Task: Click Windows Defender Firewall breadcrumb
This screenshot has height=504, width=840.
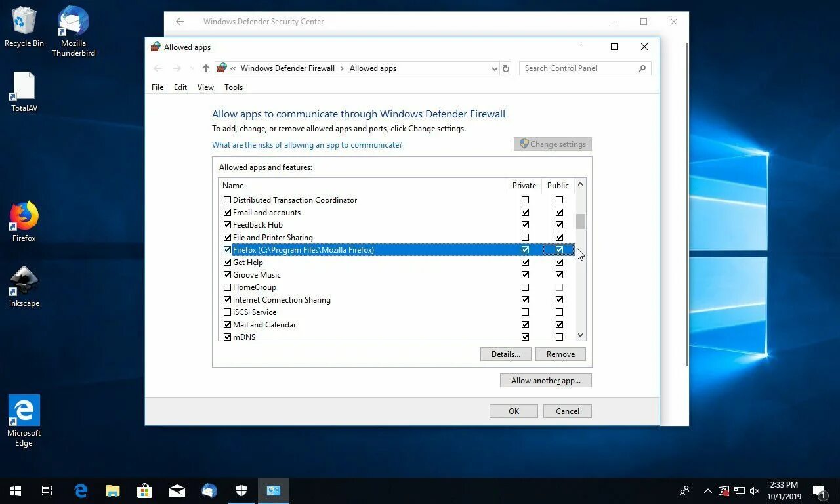Action: tap(287, 68)
